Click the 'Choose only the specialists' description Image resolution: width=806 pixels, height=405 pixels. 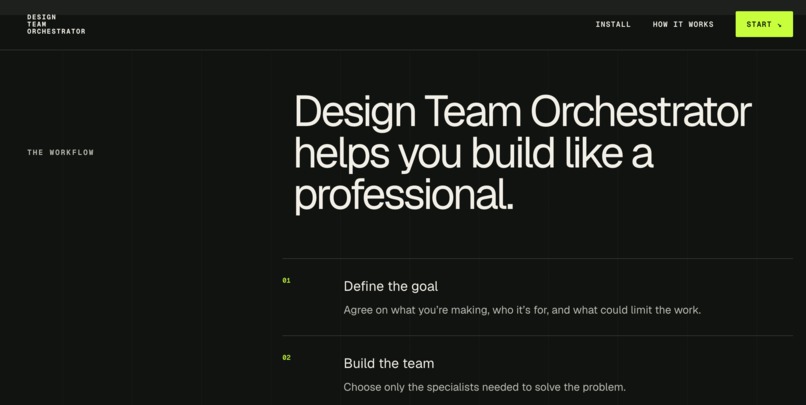coord(484,387)
